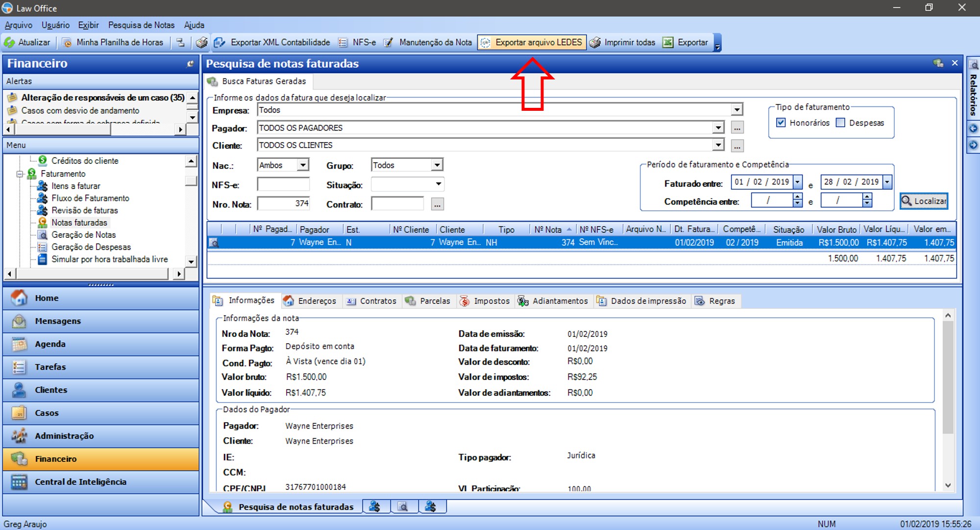Open Itens a faturar in menu tree

75,186
